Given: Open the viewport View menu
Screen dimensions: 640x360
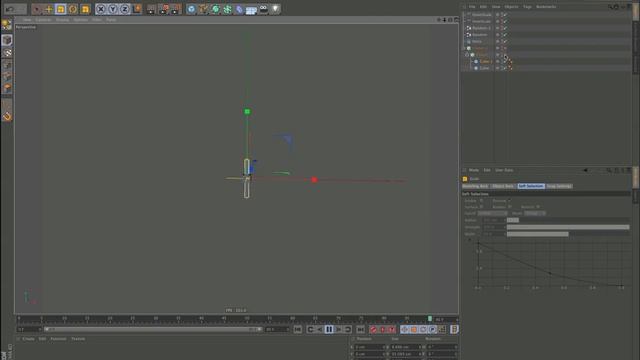Looking at the screenshot, I should [27, 20].
